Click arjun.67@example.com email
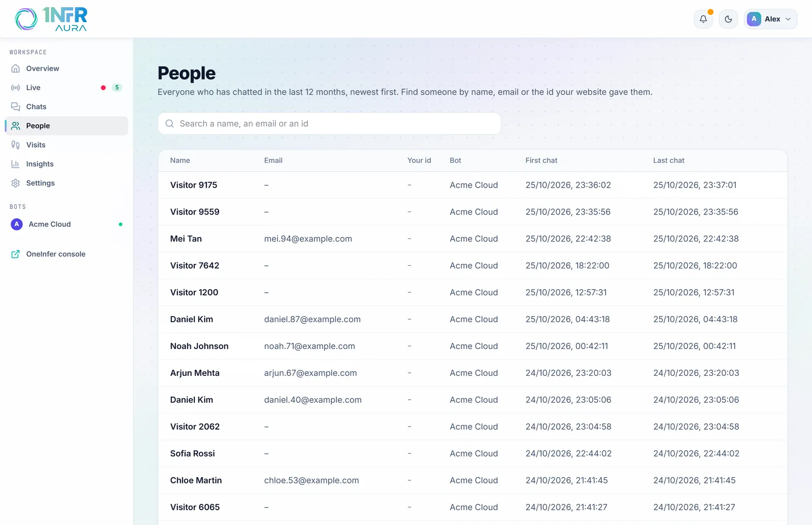The height and width of the screenshot is (525, 812). pyautogui.click(x=311, y=373)
